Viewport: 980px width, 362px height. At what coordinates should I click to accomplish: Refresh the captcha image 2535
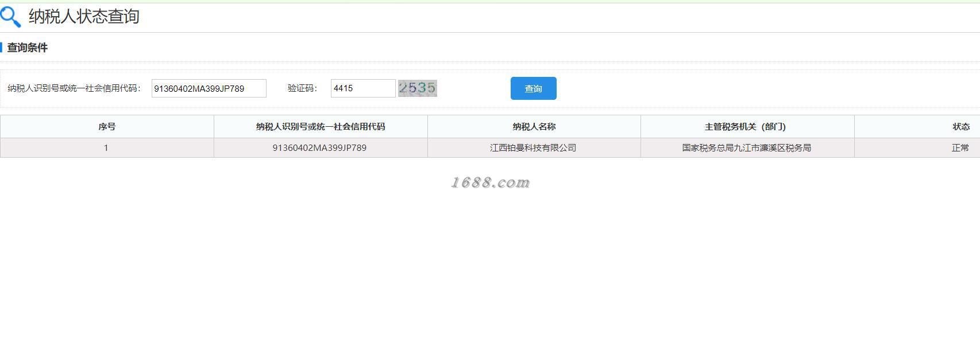tap(418, 88)
